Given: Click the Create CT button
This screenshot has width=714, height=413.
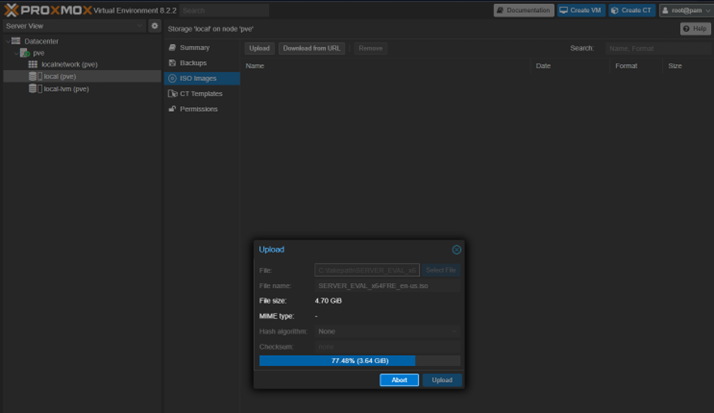Looking at the screenshot, I should point(632,10).
